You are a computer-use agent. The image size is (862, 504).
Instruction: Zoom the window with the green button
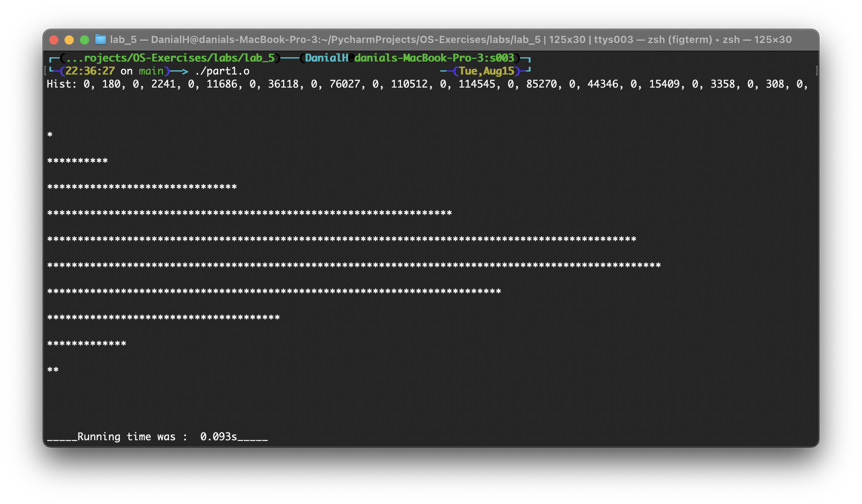coord(85,40)
